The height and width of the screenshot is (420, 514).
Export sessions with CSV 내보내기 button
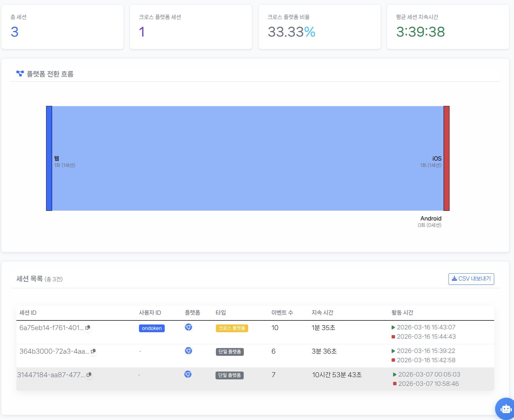(x=471, y=279)
